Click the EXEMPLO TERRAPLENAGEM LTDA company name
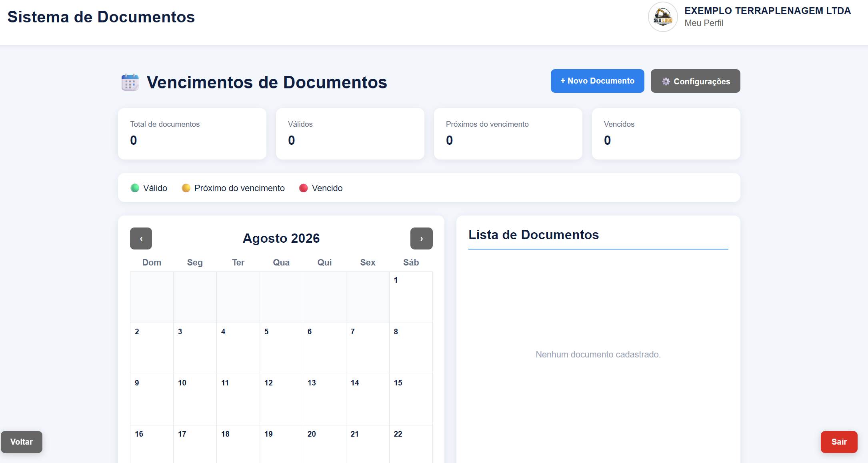The height and width of the screenshot is (463, 868). (x=767, y=11)
